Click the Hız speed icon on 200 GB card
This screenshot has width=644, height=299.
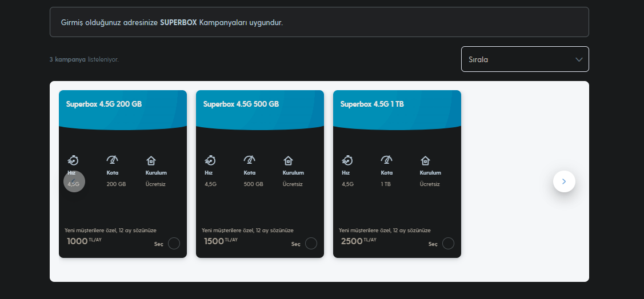[x=73, y=160]
